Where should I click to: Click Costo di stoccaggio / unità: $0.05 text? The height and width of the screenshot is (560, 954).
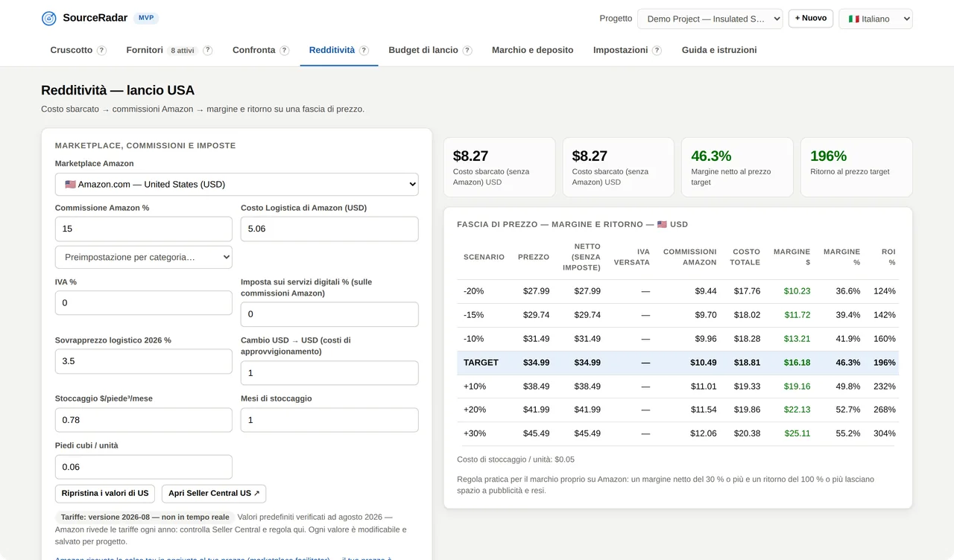click(x=516, y=459)
